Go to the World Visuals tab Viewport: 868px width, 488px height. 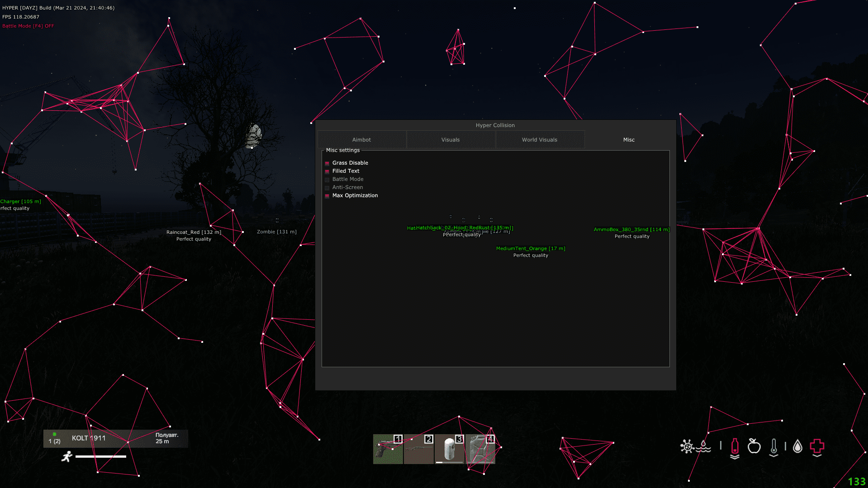point(540,140)
